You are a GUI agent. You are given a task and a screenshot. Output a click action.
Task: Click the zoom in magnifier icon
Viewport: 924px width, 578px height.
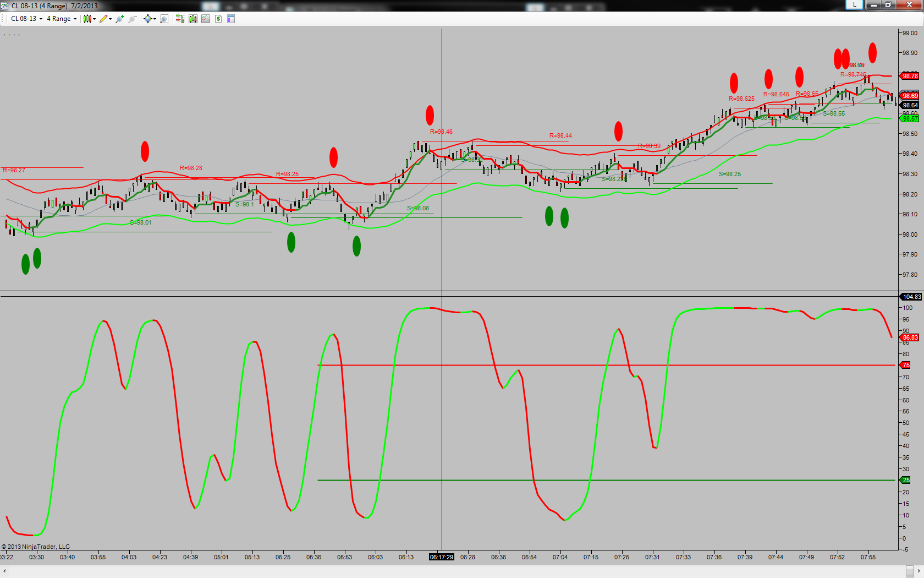coord(119,19)
